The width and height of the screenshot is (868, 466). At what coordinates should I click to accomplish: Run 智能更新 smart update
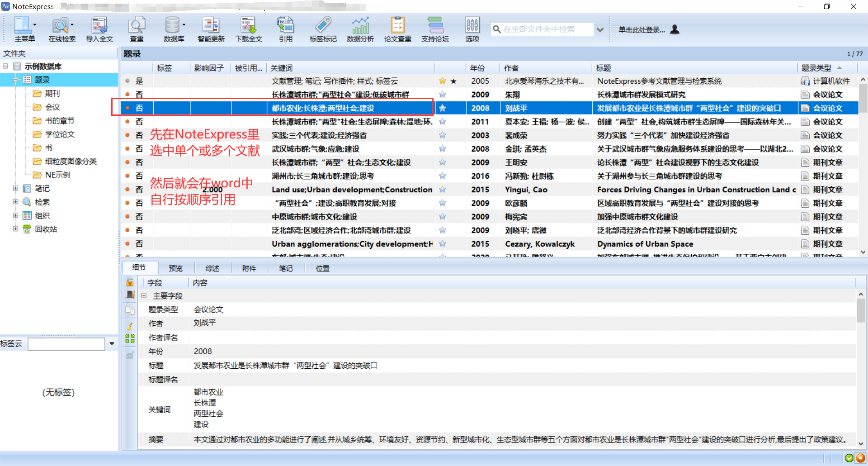coord(210,29)
